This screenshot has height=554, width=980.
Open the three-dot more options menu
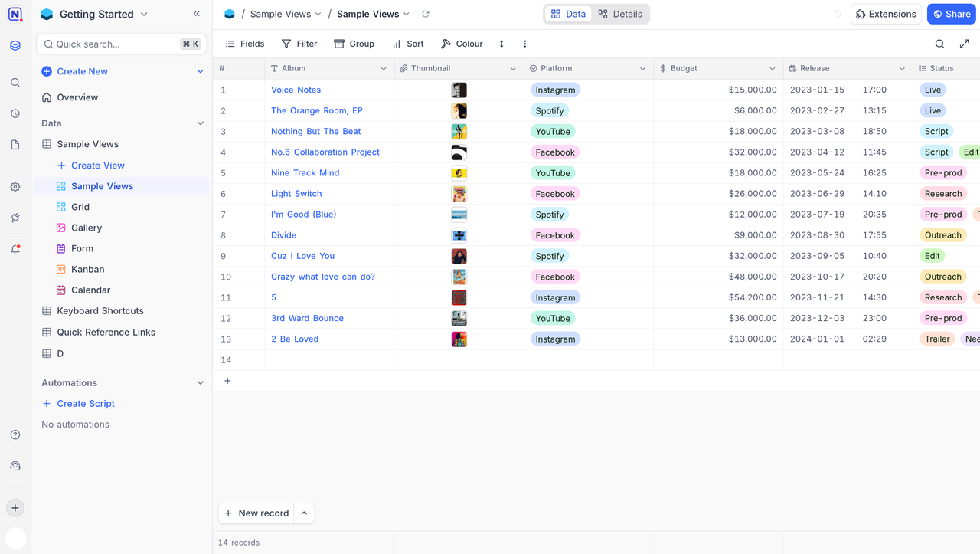point(524,44)
